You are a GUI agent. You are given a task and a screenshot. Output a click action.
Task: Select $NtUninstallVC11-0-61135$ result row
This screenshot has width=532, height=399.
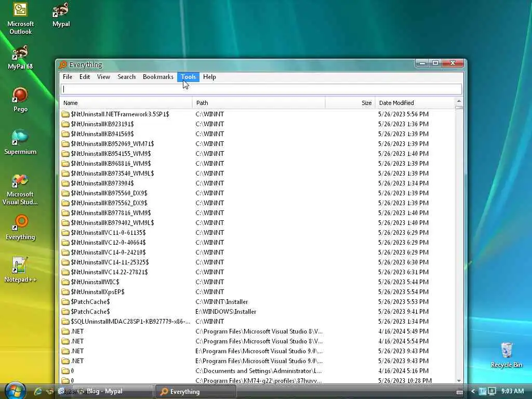(x=257, y=232)
